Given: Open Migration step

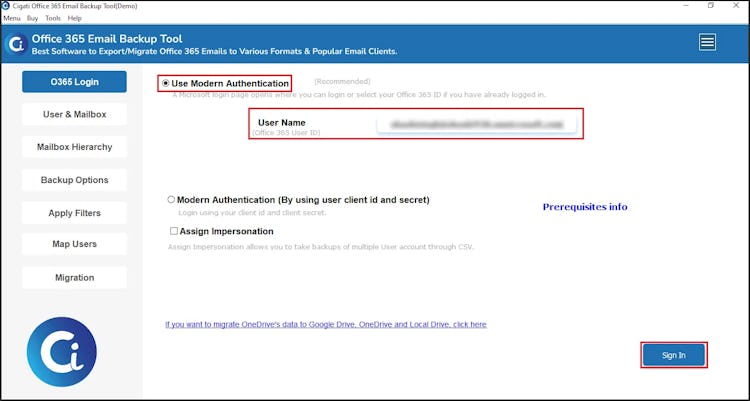Looking at the screenshot, I should click(x=74, y=278).
